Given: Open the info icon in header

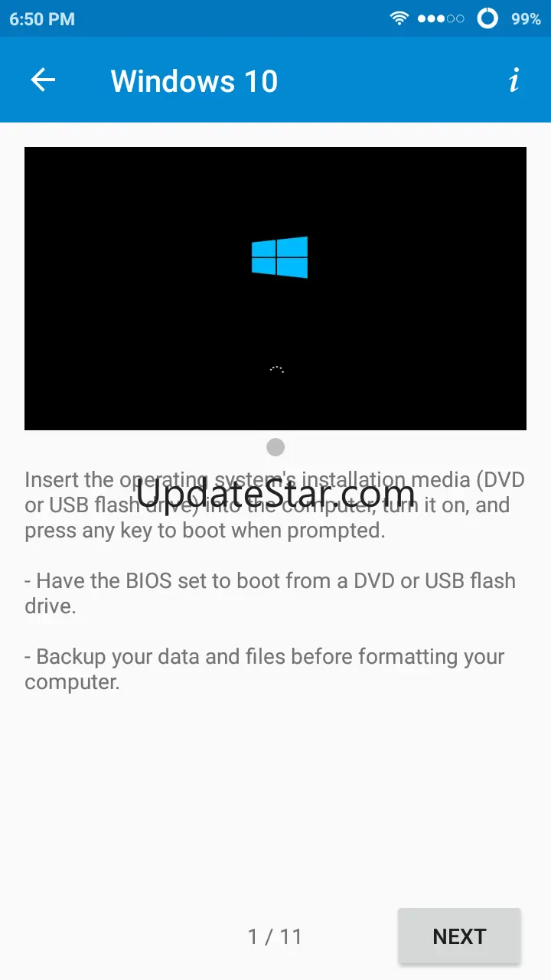Looking at the screenshot, I should pyautogui.click(x=514, y=80).
